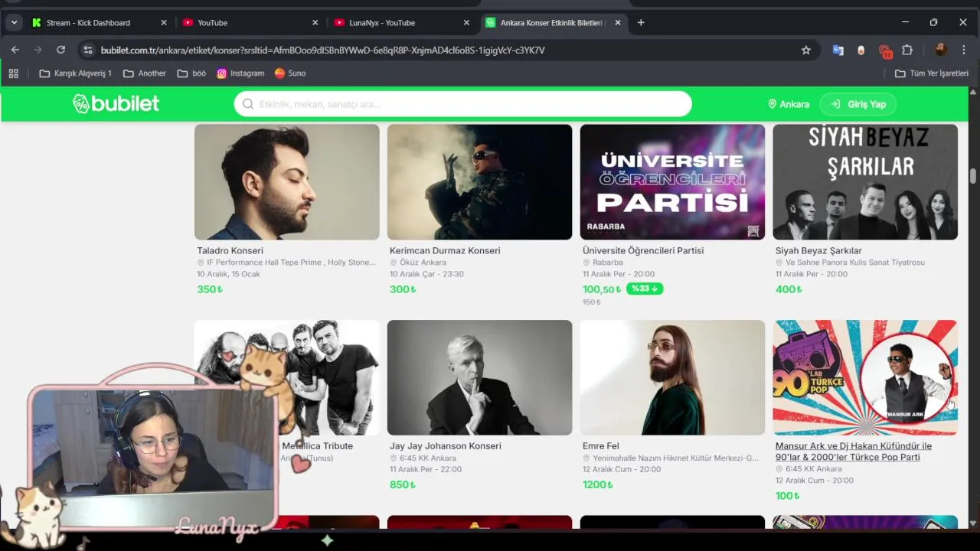The image size is (980, 551).
Task: Click the Yenimahalle Nazım Hikmet Kültür Merkezi venue
Action: point(675,458)
